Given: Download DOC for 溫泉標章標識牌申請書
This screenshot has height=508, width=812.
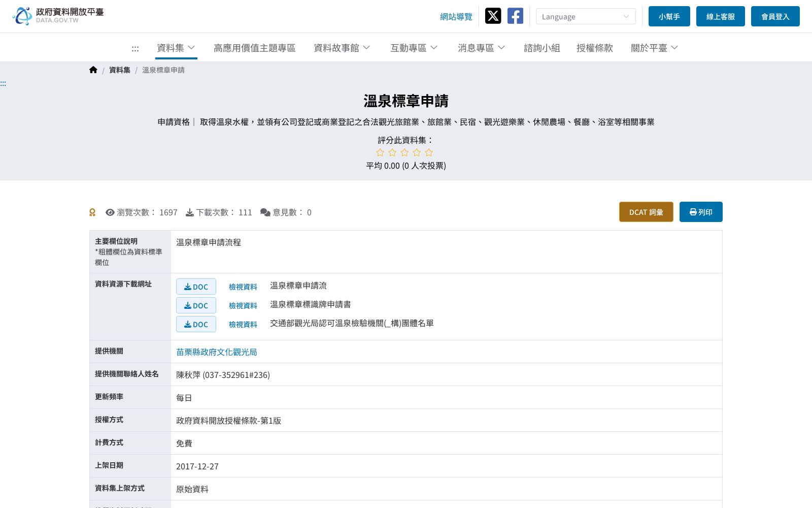Looking at the screenshot, I should point(196,305).
